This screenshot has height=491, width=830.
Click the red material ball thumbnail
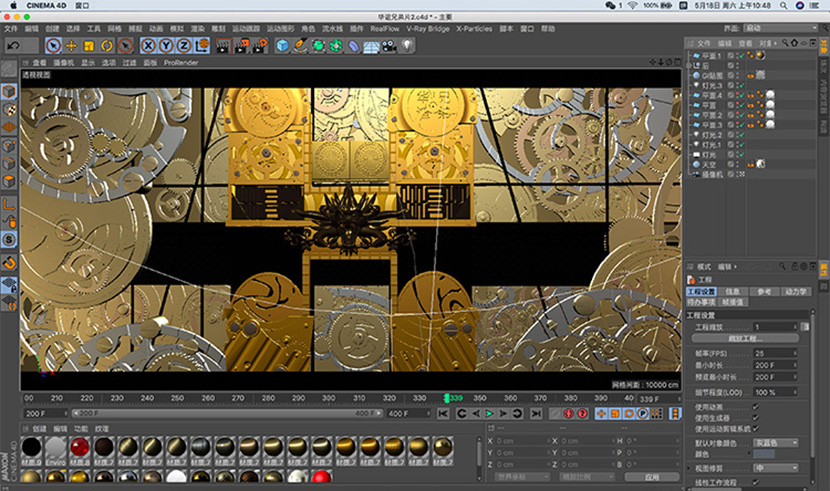pos(79,447)
